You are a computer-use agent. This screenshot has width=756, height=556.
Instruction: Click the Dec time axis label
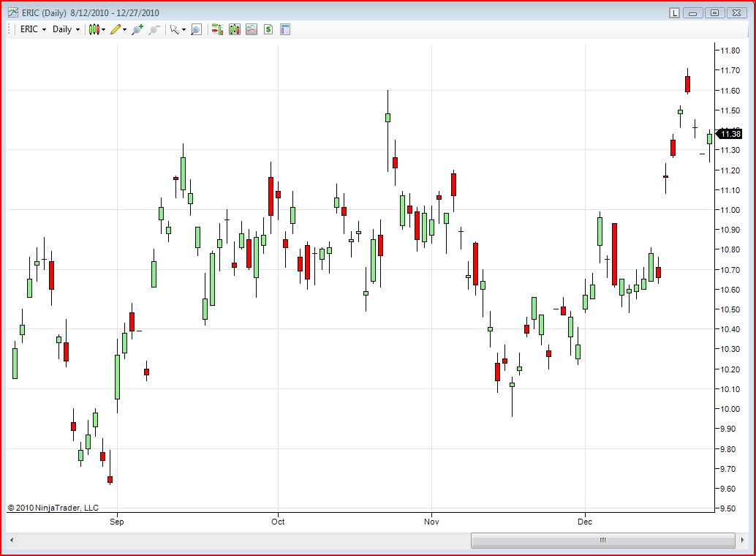(585, 521)
